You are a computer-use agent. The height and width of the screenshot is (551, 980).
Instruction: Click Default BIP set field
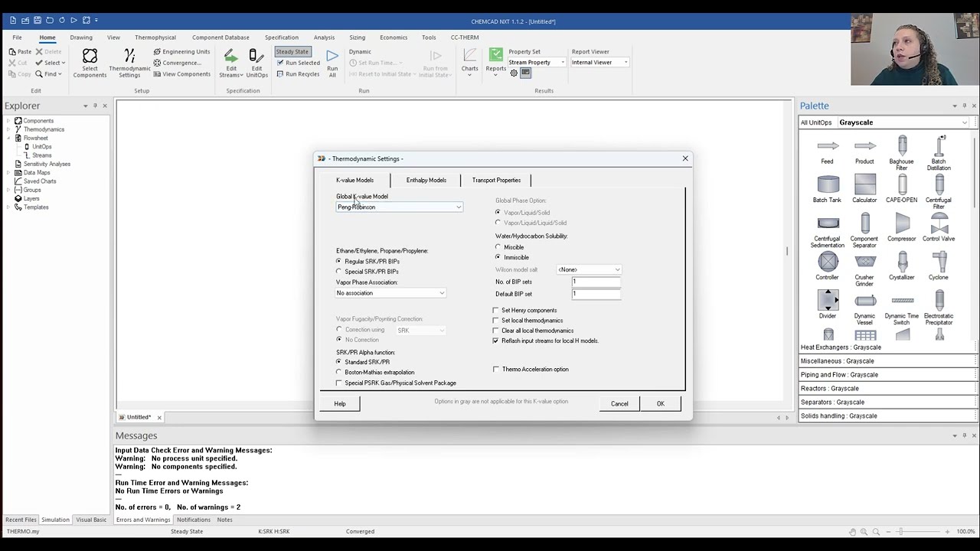tap(596, 294)
